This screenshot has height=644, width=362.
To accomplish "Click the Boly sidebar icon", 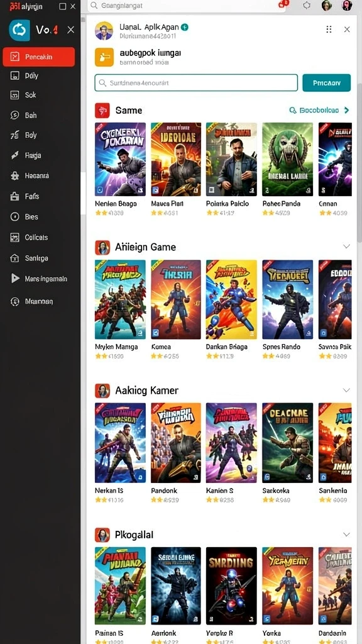I will click(15, 135).
